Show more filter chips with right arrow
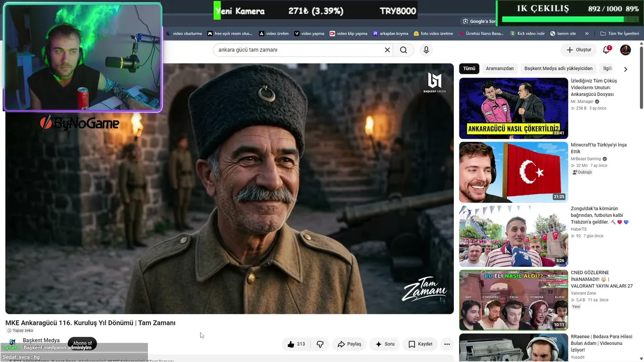 625,69
